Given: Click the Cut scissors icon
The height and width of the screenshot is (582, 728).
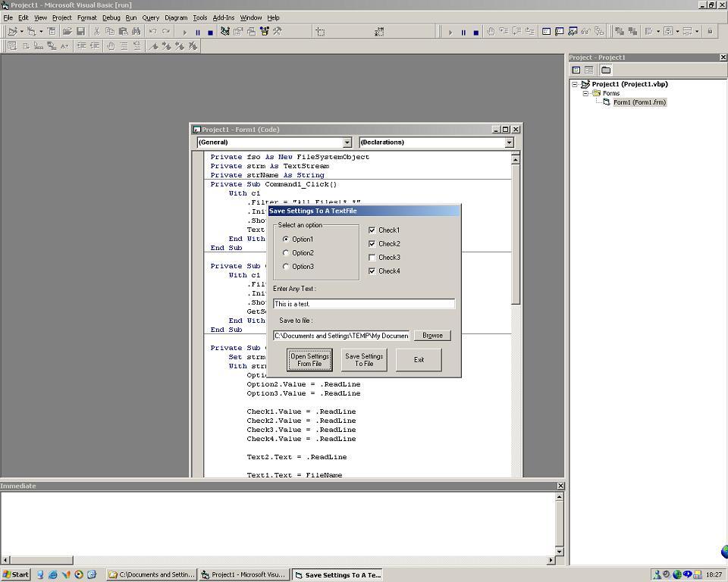Looking at the screenshot, I should click(97, 32).
